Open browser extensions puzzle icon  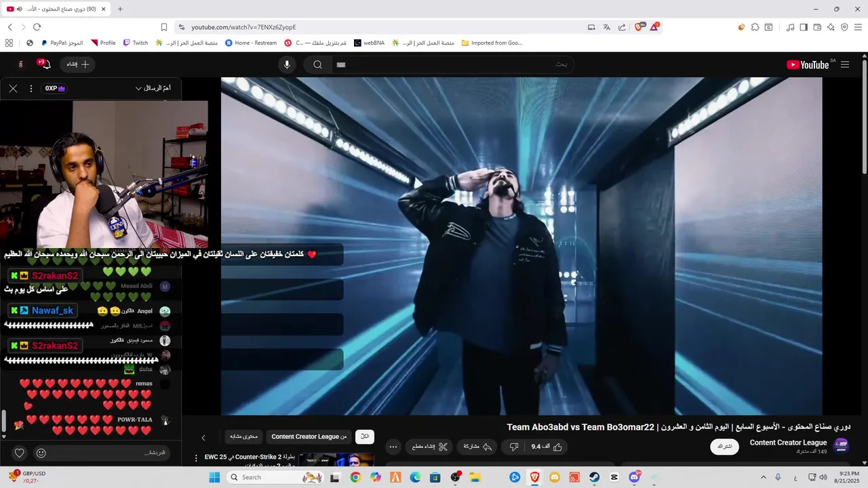(755, 27)
